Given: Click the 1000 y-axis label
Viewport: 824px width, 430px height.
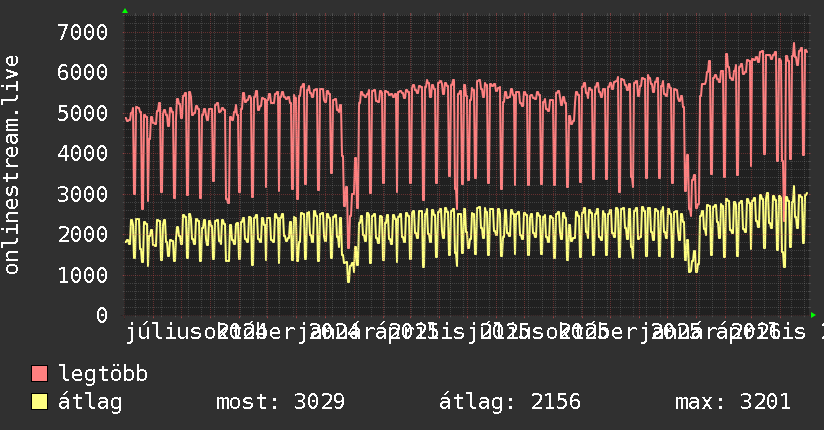Looking at the screenshot, I should click(x=83, y=275).
